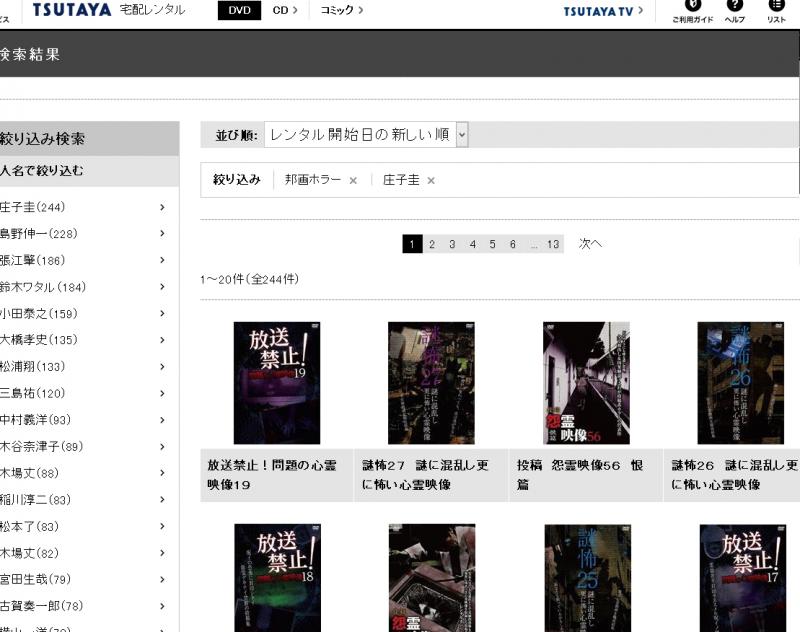This screenshot has height=632, width=800.
Task: Filter by 古賀奏一郎 (78)
Action: coord(83,606)
